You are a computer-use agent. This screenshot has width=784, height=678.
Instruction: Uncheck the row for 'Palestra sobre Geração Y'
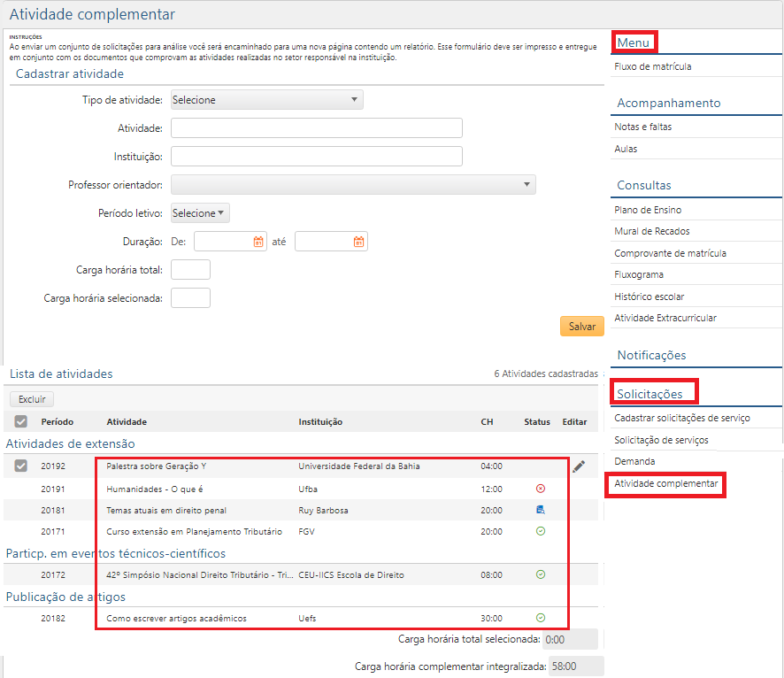(20, 466)
